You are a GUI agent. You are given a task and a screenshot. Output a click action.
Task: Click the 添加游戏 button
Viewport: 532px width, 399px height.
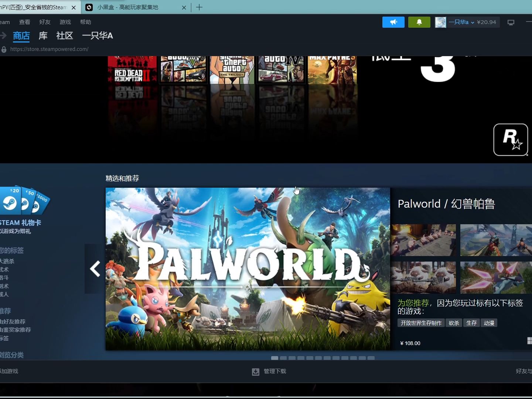(x=9, y=371)
